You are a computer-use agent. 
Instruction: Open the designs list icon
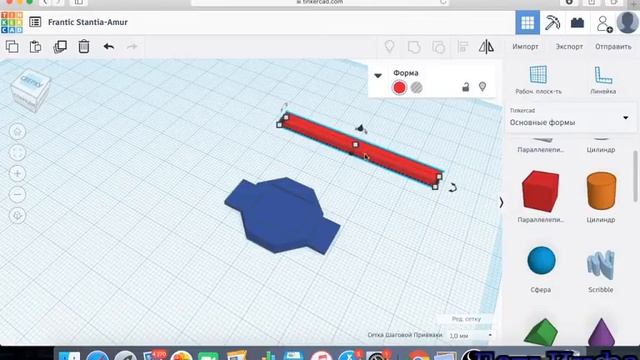pos(35,22)
